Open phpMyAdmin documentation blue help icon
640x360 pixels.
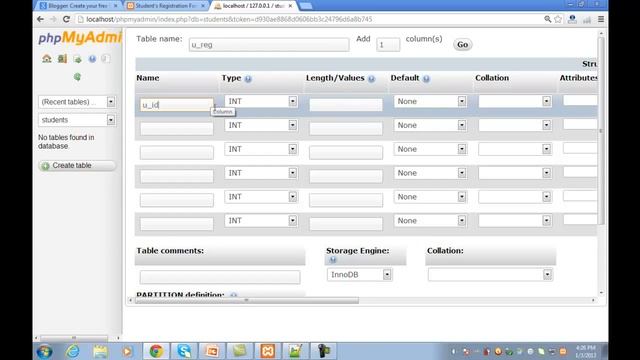(92, 59)
